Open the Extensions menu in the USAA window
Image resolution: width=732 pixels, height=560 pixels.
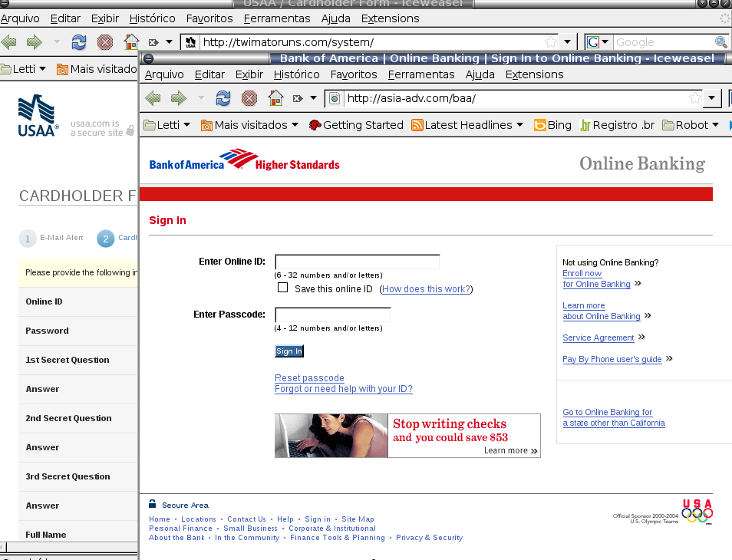(390, 18)
